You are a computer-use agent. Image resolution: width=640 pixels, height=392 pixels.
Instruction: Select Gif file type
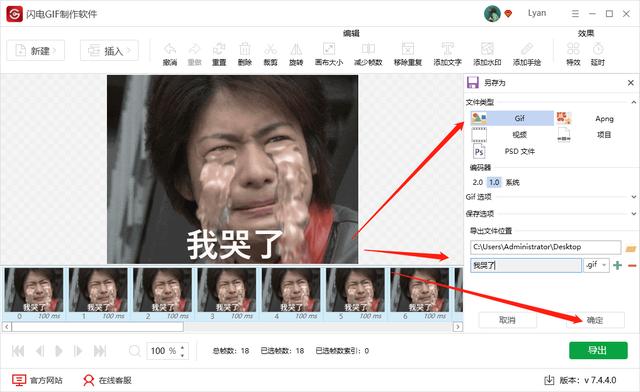pyautogui.click(x=512, y=118)
